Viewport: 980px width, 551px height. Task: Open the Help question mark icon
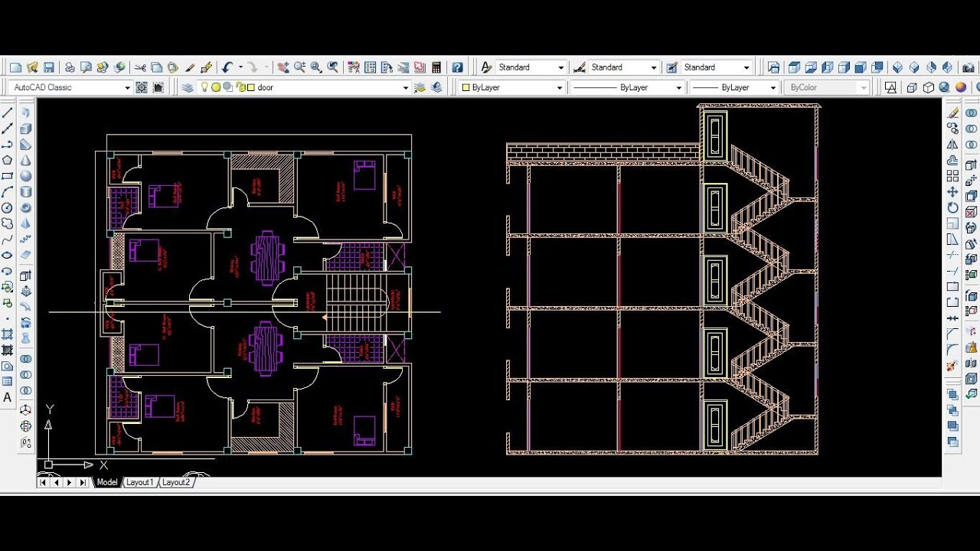(457, 67)
